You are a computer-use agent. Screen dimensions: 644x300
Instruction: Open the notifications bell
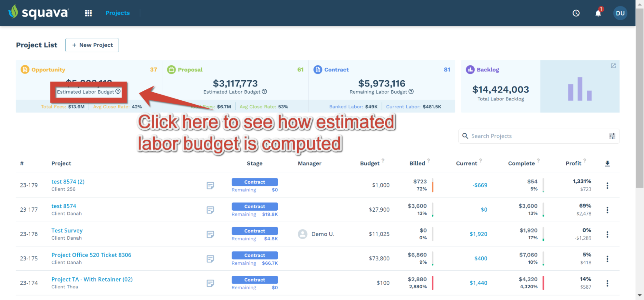(x=598, y=13)
